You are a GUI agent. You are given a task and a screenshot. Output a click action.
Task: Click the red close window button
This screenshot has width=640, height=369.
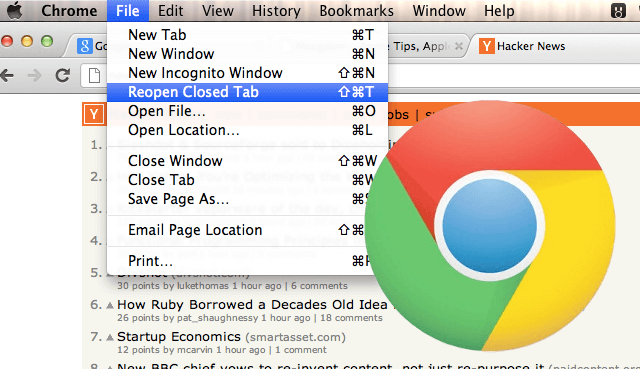7,41
